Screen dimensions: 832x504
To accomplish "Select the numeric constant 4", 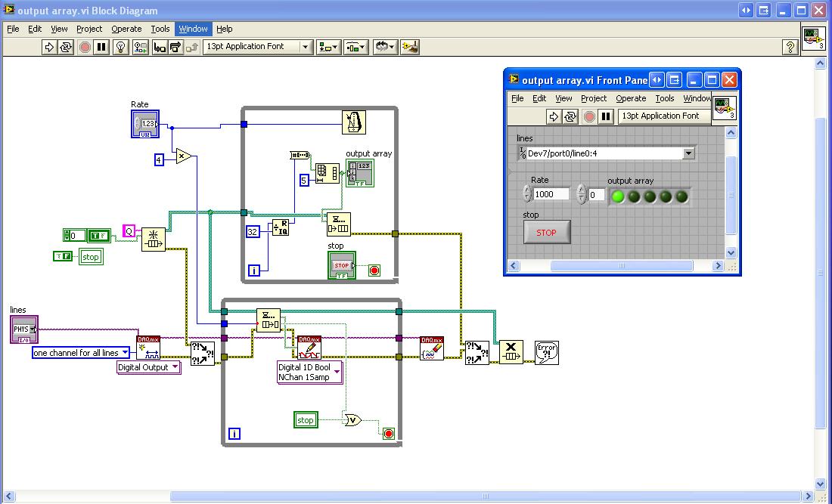I will click(x=159, y=159).
